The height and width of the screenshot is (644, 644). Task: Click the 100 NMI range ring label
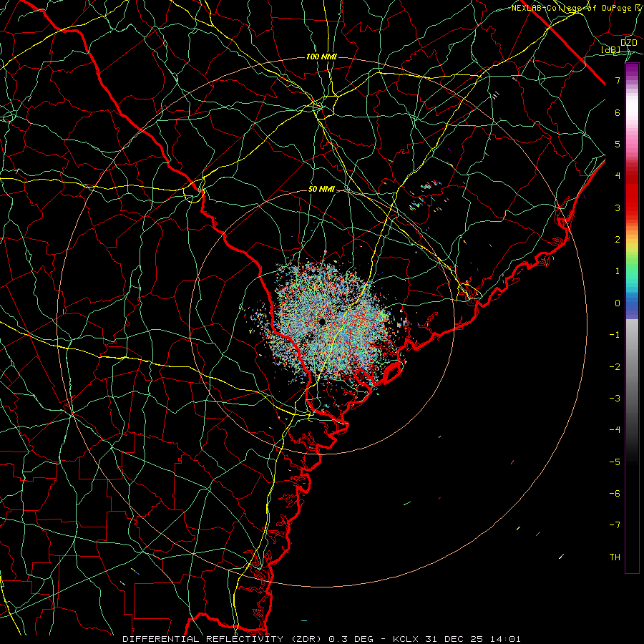click(x=321, y=57)
